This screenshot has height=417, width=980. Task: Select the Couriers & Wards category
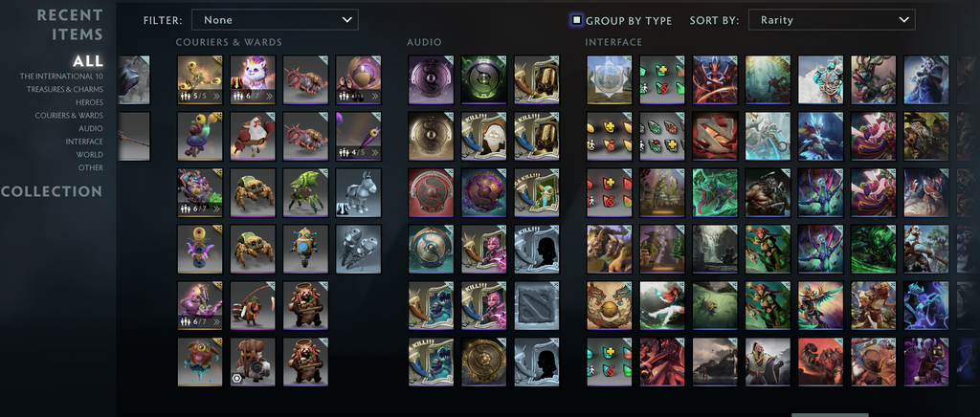click(69, 116)
